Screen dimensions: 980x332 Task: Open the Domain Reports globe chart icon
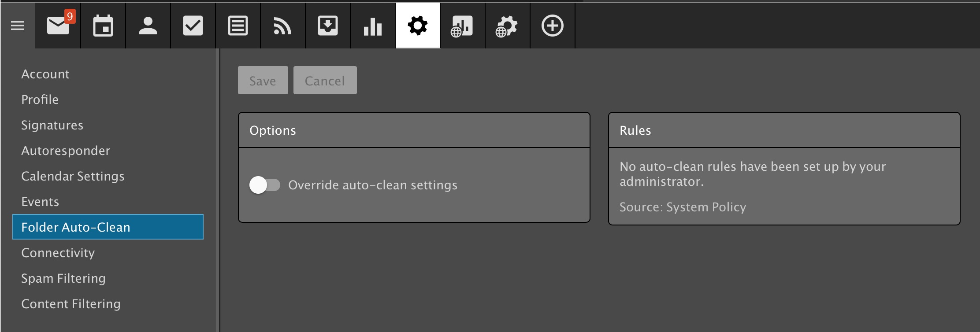click(462, 26)
